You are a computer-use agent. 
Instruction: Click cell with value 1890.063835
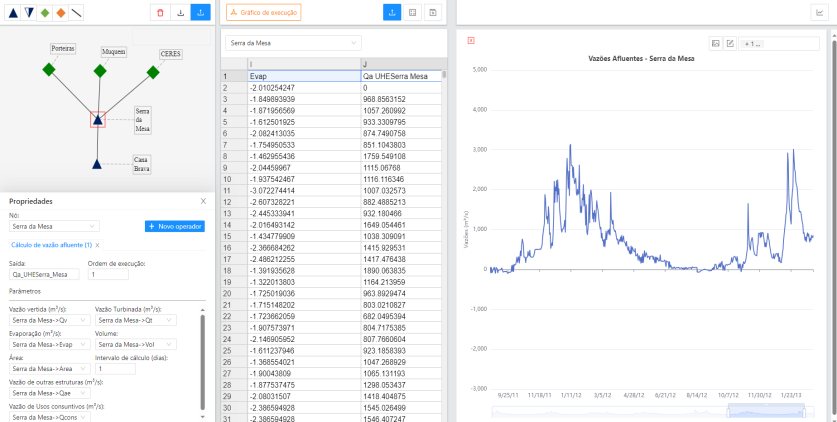click(x=401, y=270)
